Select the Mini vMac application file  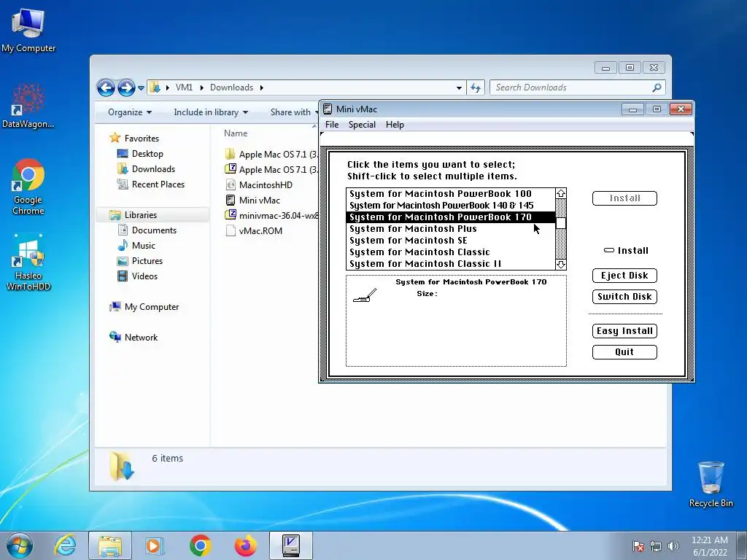click(x=260, y=200)
